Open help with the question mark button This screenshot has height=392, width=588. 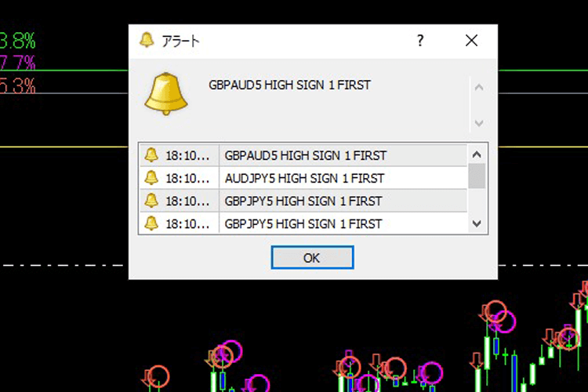click(x=421, y=41)
